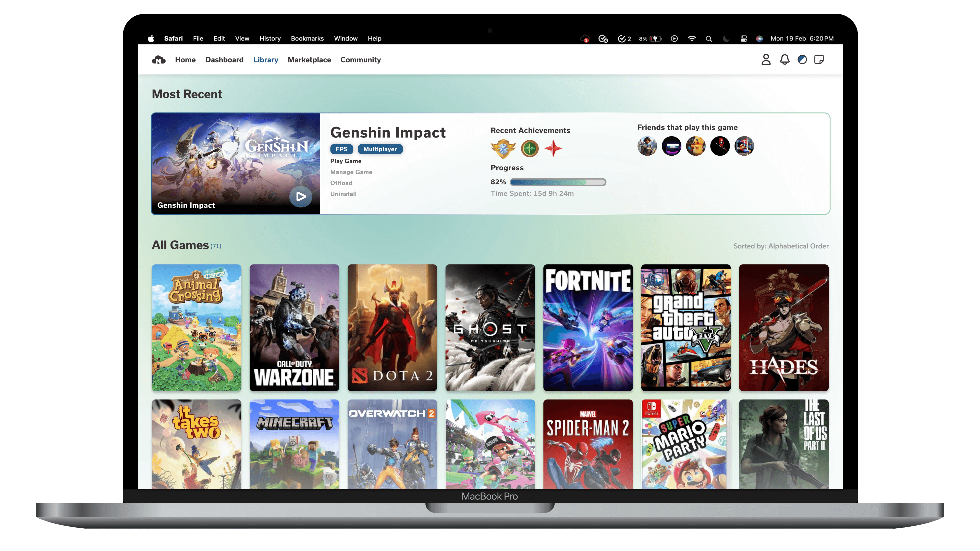Screen dimensions: 980x551
Task: Open the Hades game cover thumbnail
Action: 784,327
